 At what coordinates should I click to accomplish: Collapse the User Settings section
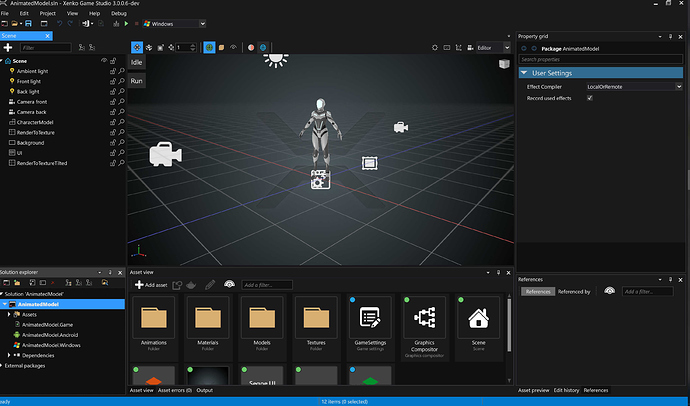[524, 73]
